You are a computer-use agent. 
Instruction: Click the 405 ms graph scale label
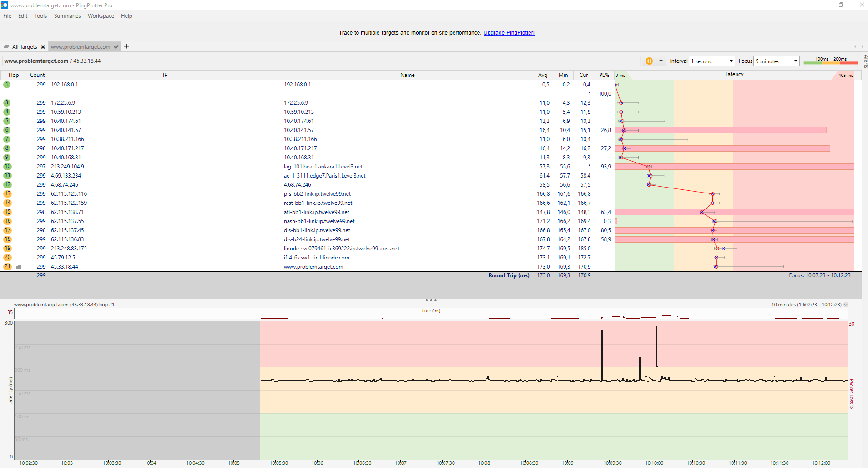pos(845,76)
